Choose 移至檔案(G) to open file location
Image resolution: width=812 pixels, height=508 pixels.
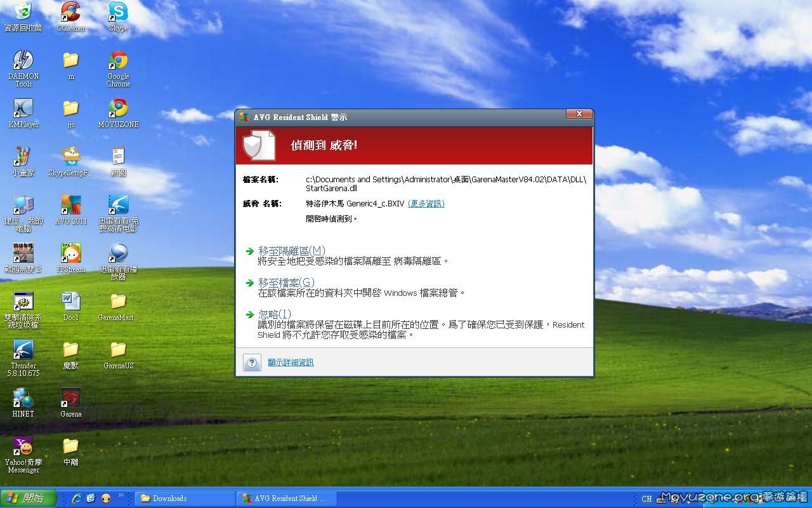point(286,283)
